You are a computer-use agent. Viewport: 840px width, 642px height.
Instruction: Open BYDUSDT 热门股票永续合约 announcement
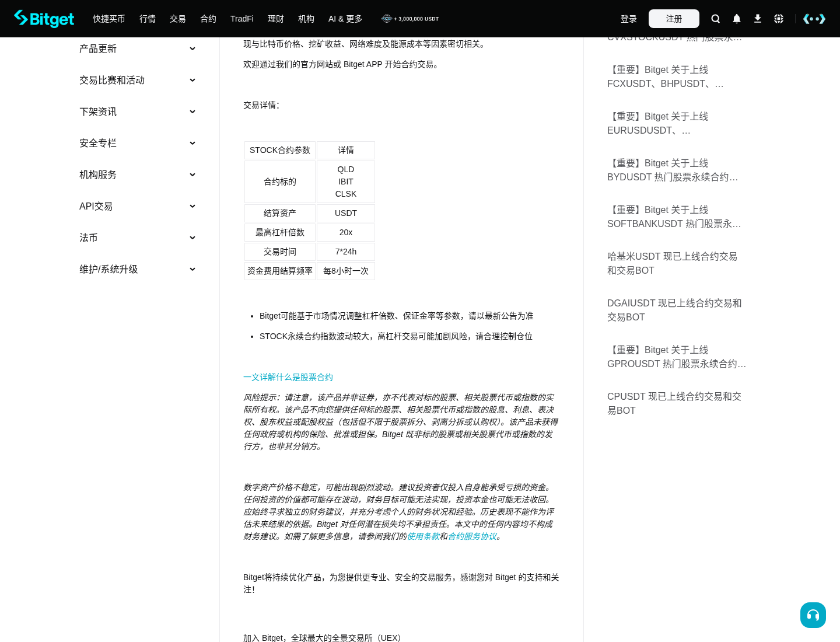(673, 170)
